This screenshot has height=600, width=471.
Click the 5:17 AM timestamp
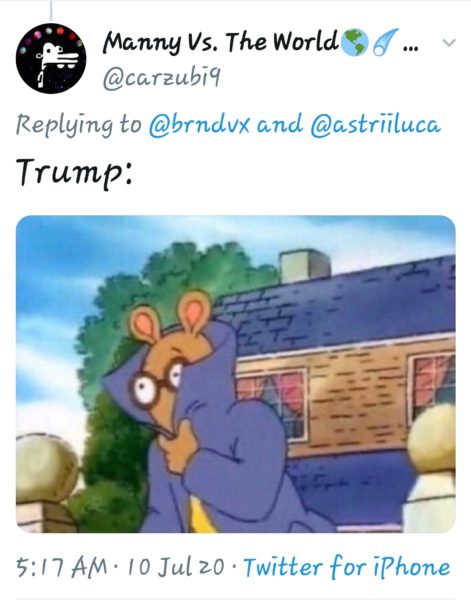(62, 567)
